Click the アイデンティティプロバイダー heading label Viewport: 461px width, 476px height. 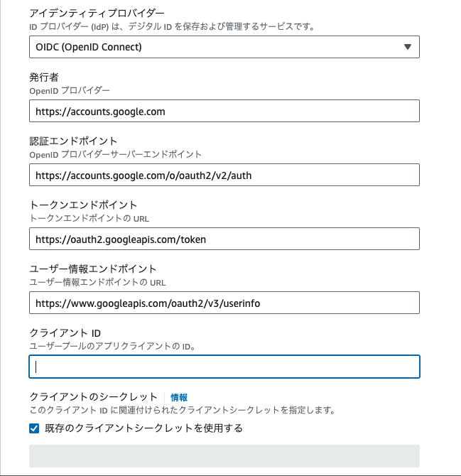tap(97, 13)
